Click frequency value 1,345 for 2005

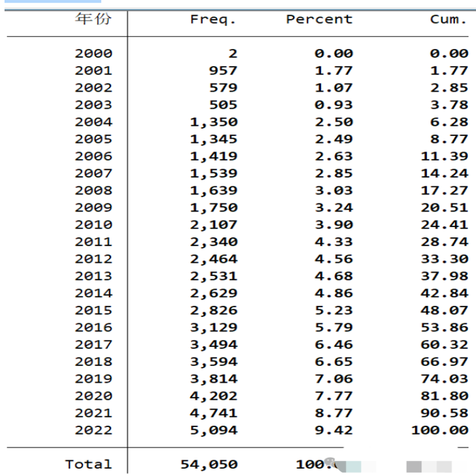coord(214,139)
